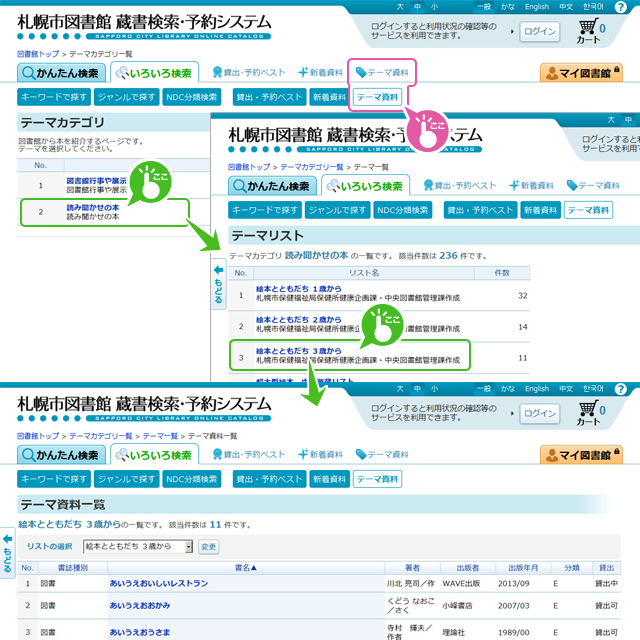Open the help icon on the テーマカテゴリ page
This screenshot has height=640, width=640.
[620, 7]
